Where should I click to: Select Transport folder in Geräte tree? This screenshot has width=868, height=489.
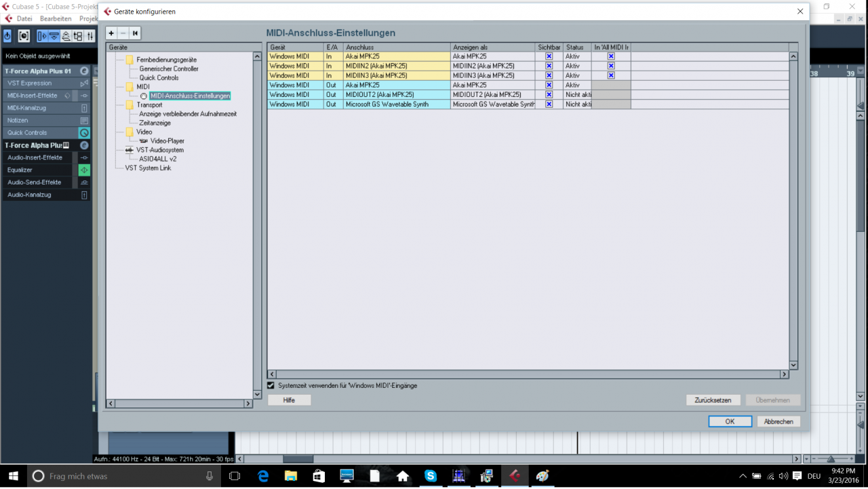149,105
